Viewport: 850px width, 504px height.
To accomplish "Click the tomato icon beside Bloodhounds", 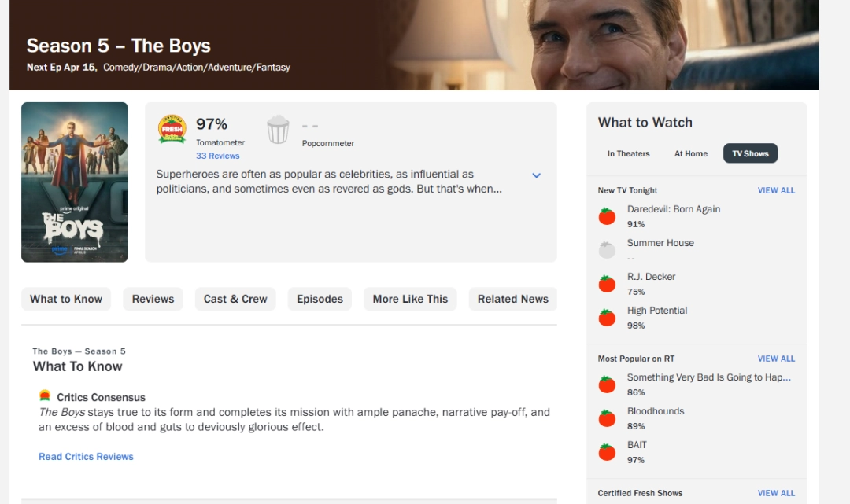I will (607, 418).
